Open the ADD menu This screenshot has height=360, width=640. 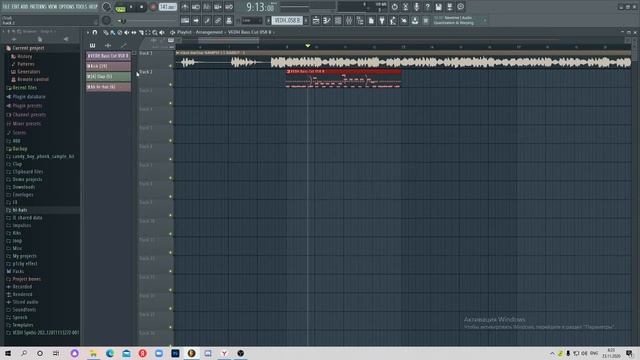coord(24,7)
